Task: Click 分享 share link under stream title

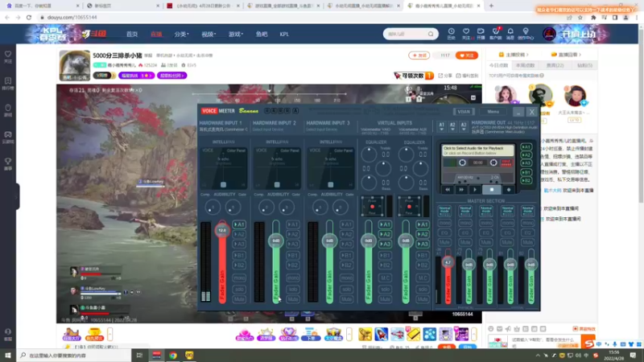Action: tap(445, 76)
